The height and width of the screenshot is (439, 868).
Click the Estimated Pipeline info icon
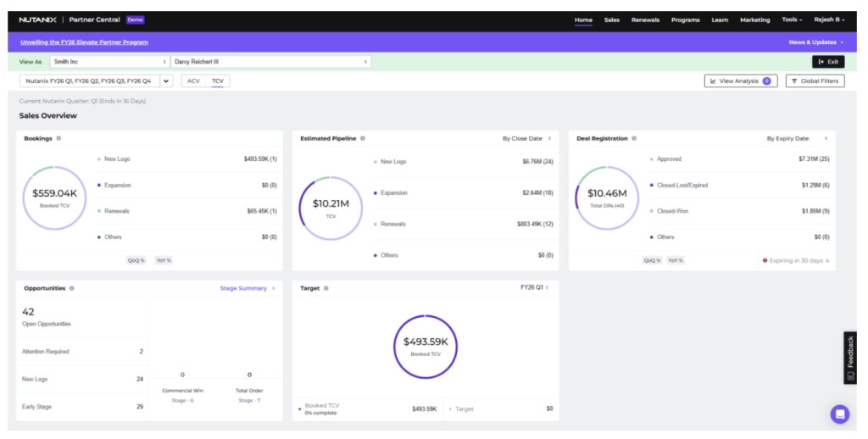[x=363, y=138]
